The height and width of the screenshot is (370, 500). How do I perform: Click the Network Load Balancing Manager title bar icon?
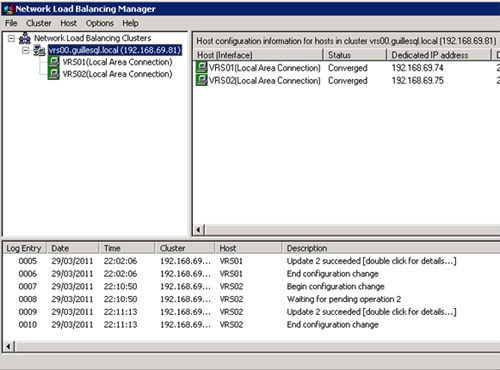point(9,9)
